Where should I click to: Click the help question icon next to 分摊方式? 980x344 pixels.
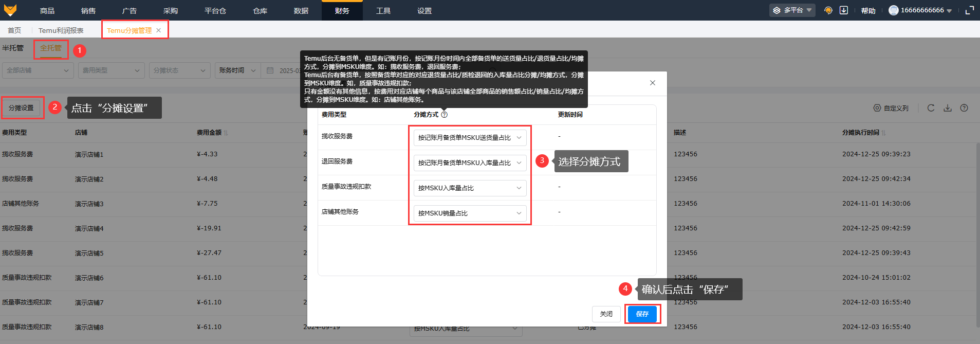point(445,115)
